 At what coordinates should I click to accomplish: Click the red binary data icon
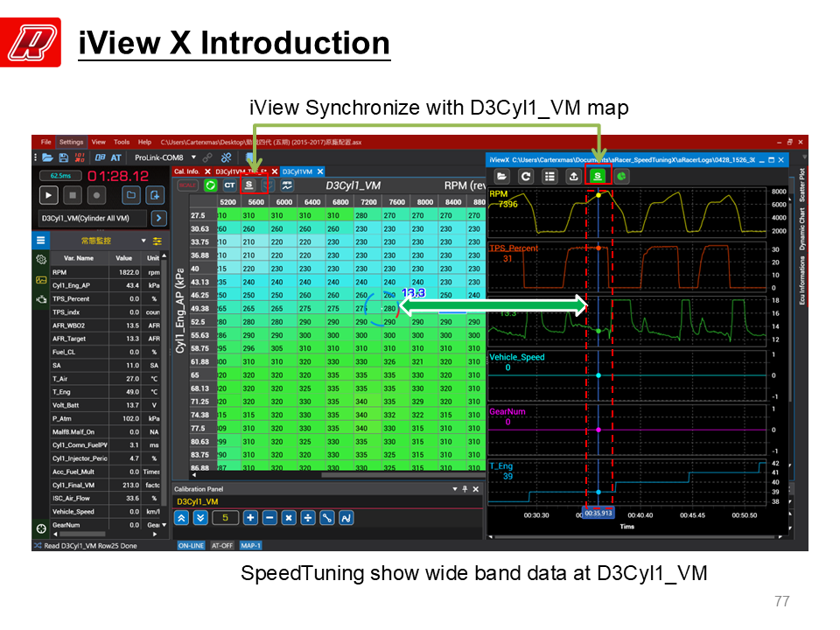(80, 157)
